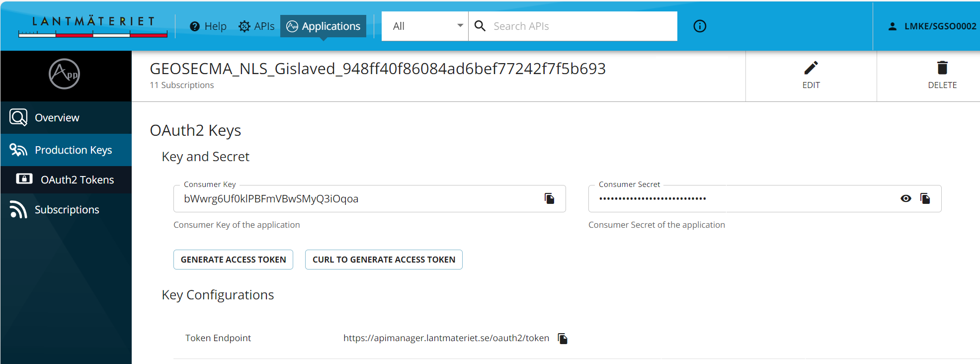Click the Lantmäteriet logo
Viewport: 980px width, 364px height.
[x=93, y=26]
